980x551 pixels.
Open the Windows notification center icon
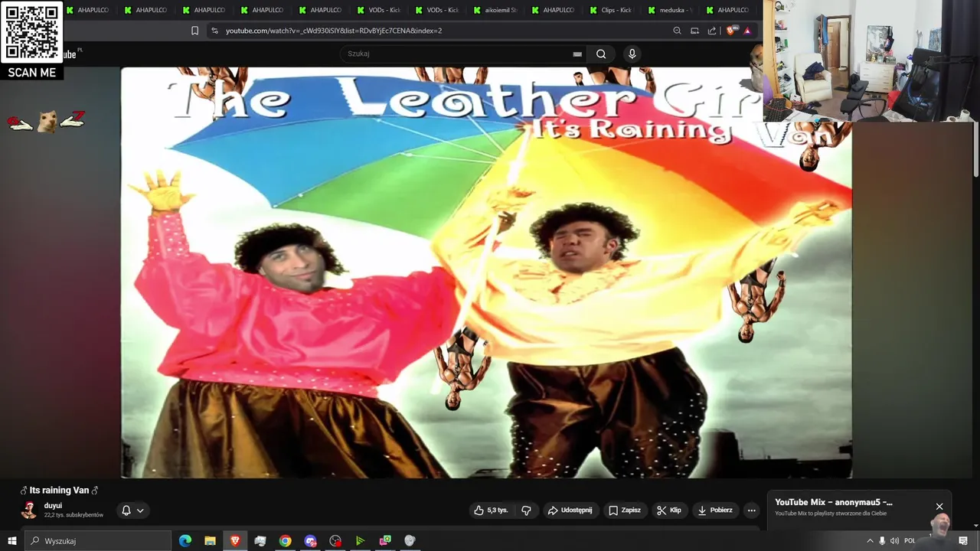point(963,541)
